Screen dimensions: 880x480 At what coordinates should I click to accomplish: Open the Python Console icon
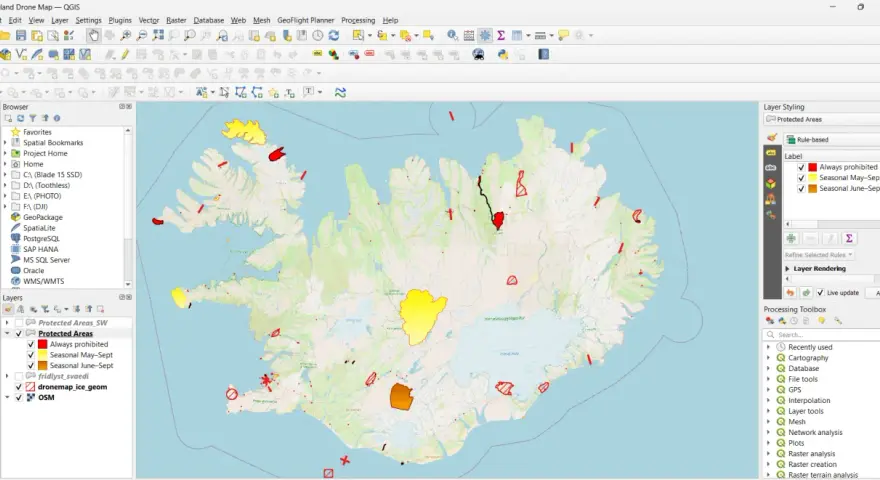(x=503, y=54)
